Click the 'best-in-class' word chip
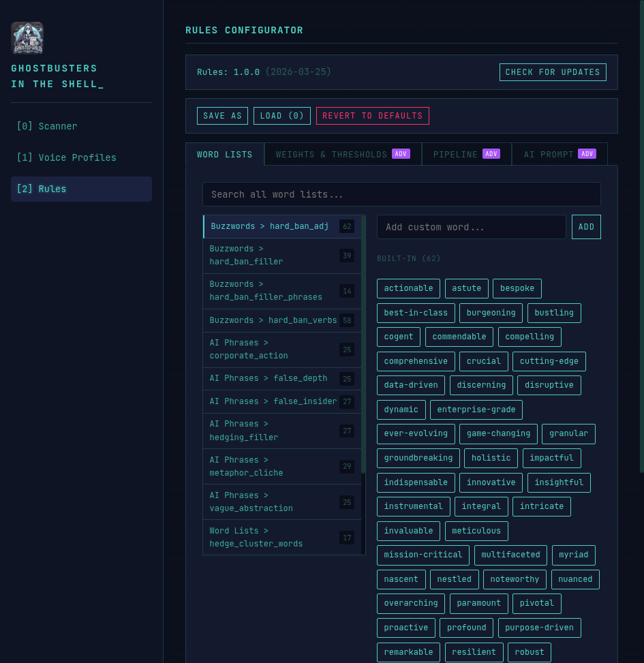 416,313
